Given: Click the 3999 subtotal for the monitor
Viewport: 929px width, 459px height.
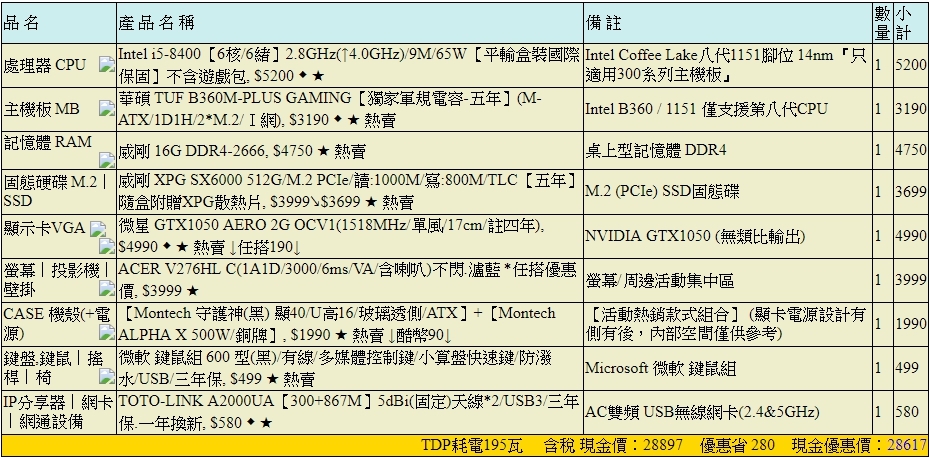Looking at the screenshot, I should click(x=911, y=280).
